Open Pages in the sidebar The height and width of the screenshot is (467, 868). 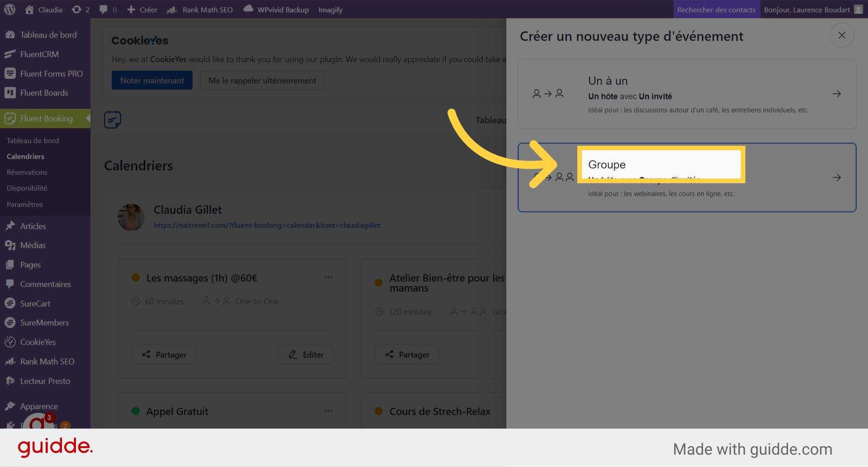45,265
